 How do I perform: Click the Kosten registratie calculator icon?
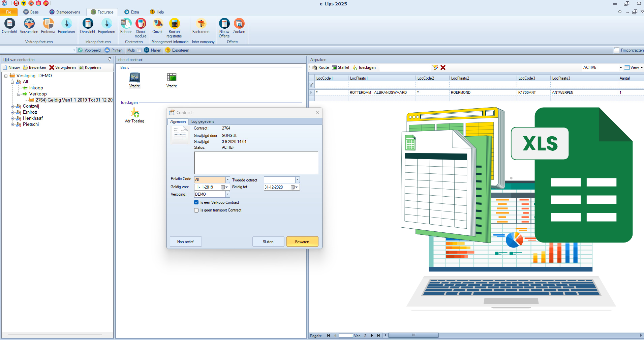click(174, 24)
